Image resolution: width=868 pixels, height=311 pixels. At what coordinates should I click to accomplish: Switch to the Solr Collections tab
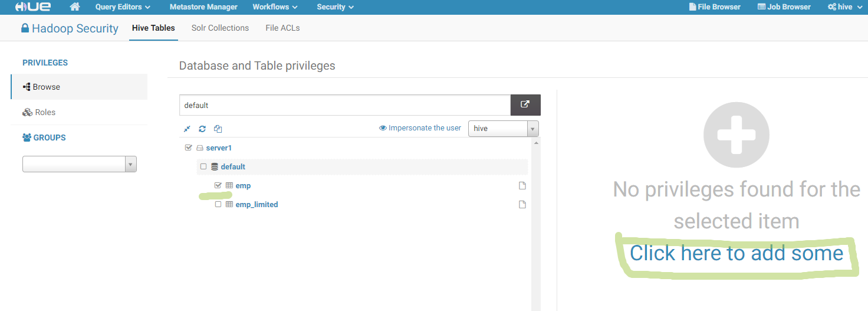(x=220, y=28)
